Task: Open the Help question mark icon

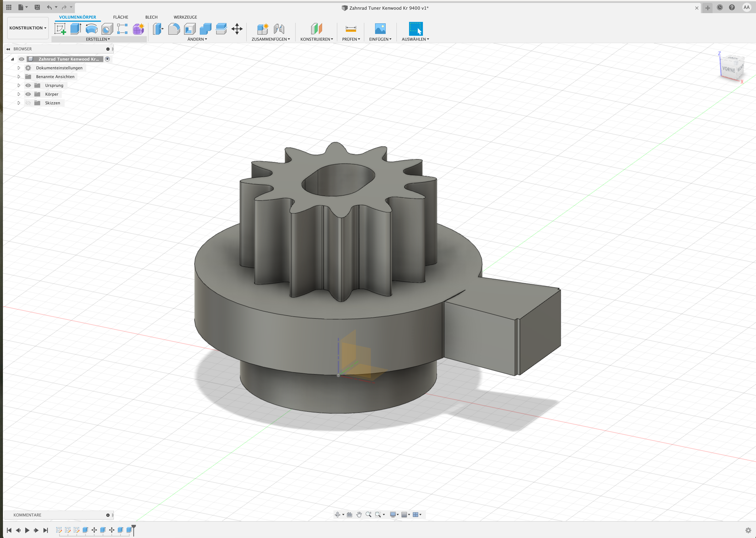Action: (x=732, y=7)
